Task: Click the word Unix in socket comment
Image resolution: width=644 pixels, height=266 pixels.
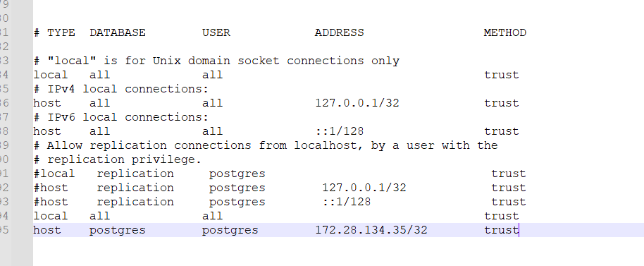Action: click(167, 61)
